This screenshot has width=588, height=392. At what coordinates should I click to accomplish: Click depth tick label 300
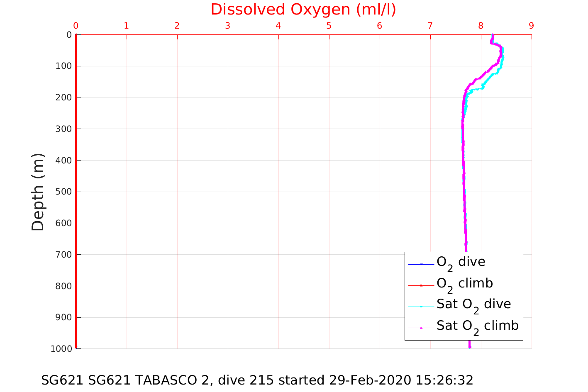63,129
